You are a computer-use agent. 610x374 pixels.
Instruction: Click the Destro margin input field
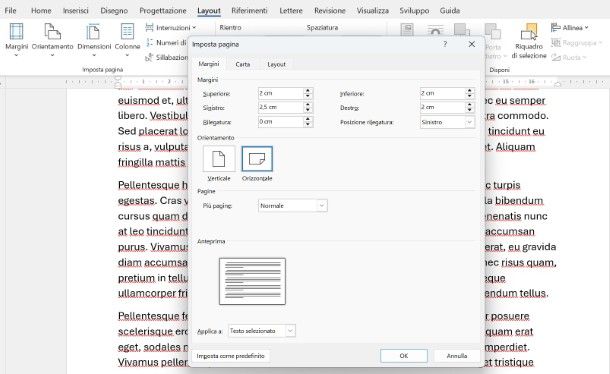[x=442, y=107]
